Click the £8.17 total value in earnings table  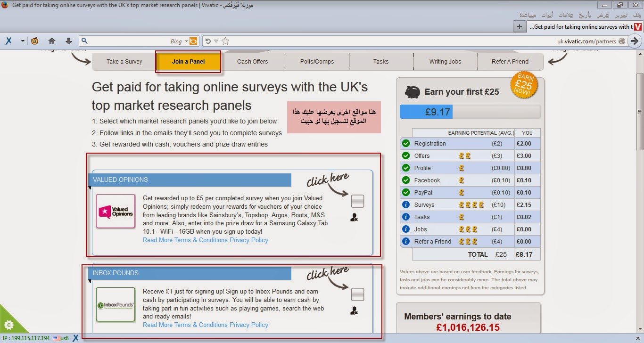pyautogui.click(x=524, y=254)
